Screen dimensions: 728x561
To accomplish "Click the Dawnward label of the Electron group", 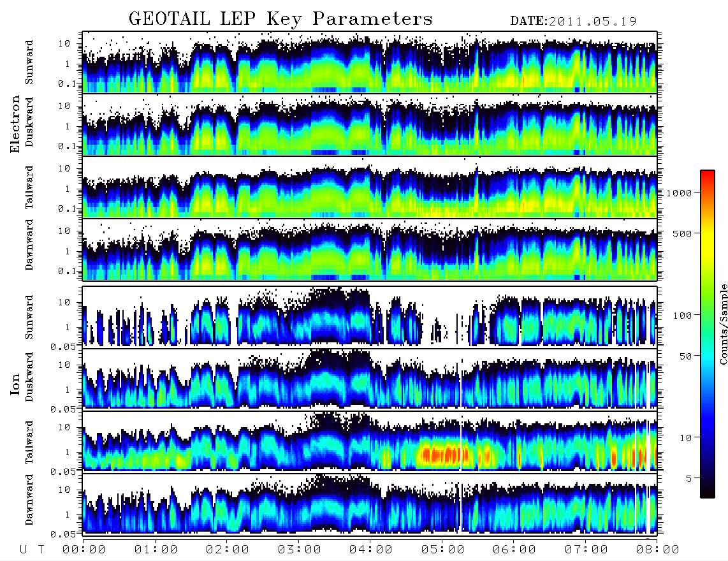I will (x=29, y=245).
